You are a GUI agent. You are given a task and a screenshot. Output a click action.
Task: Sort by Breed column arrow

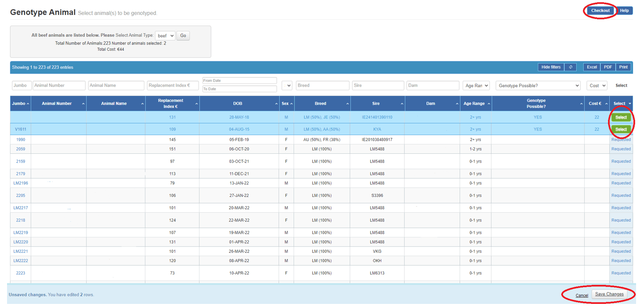tap(347, 104)
